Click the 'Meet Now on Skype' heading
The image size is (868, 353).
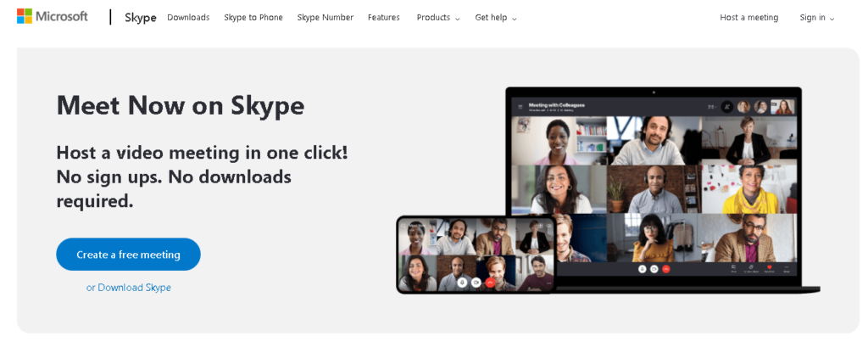(x=181, y=104)
